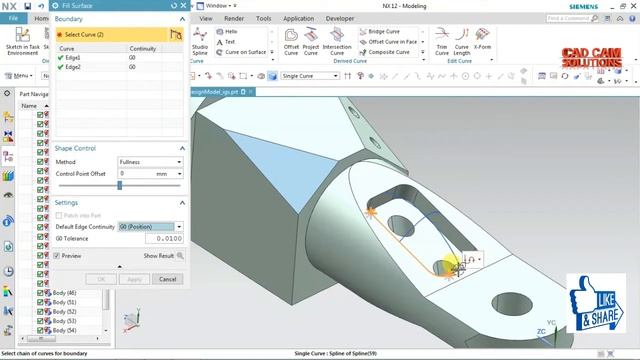Open the Curve Length tool

pyautogui.click(x=462, y=42)
